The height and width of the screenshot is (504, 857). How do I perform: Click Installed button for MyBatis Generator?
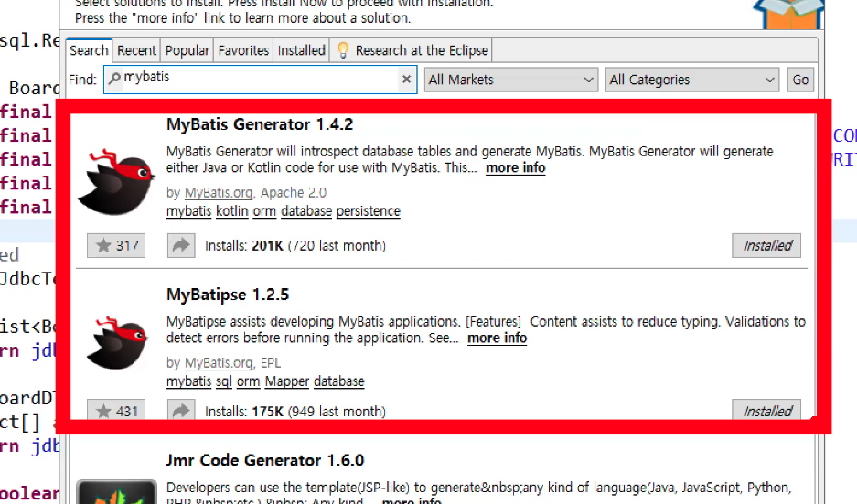tap(766, 245)
